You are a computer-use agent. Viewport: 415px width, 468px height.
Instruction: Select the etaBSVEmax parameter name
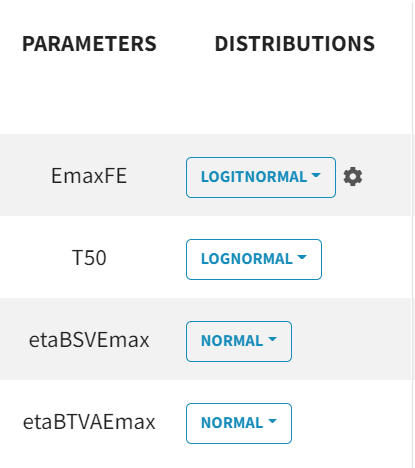coord(89,340)
